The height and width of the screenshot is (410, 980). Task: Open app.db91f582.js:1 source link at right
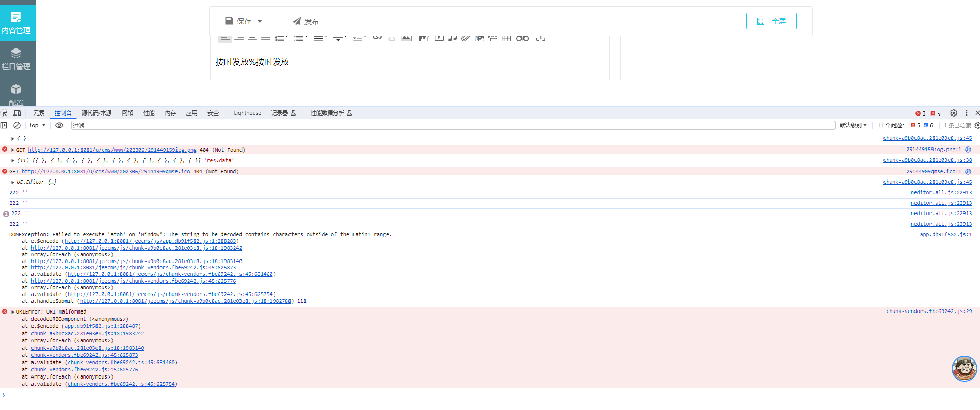945,235
